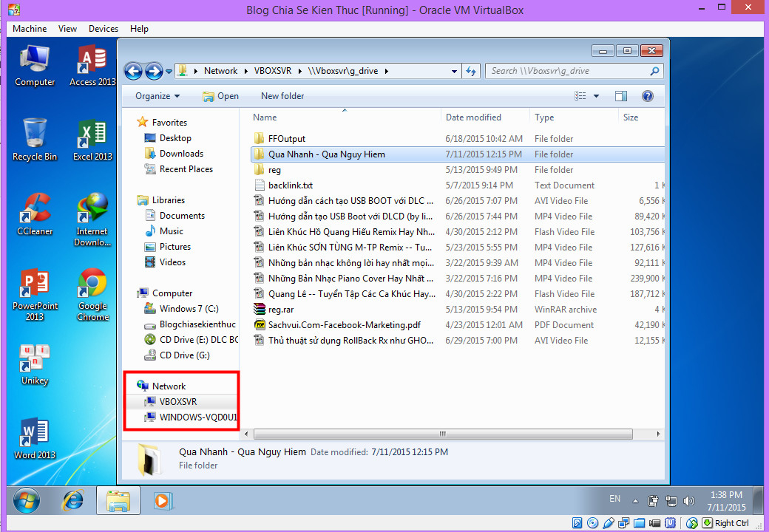
Task: Select Desktop under Favorites
Action: point(169,138)
